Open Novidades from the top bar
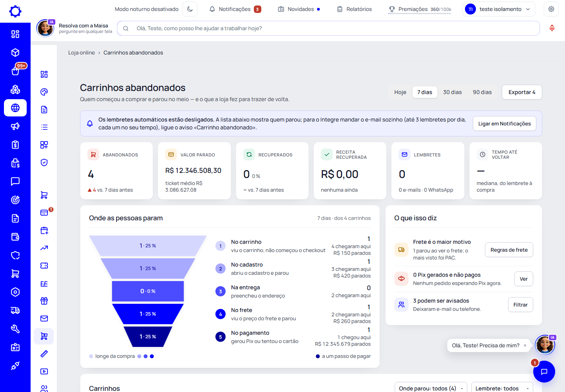Viewport: 565px width, 392px height. (299, 9)
